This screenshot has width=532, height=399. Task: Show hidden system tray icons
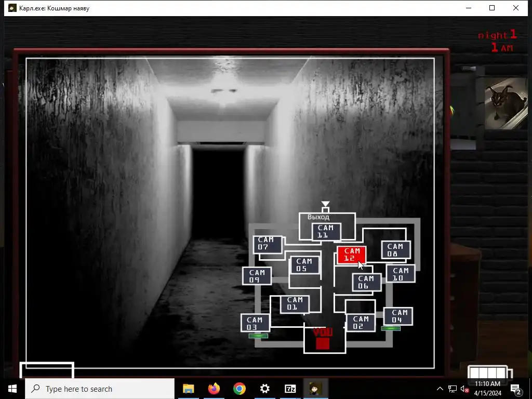tap(440, 389)
